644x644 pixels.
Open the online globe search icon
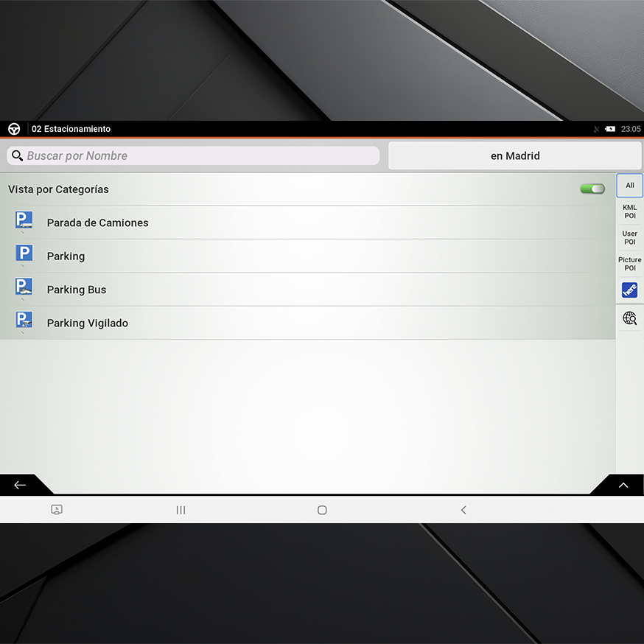click(x=629, y=318)
